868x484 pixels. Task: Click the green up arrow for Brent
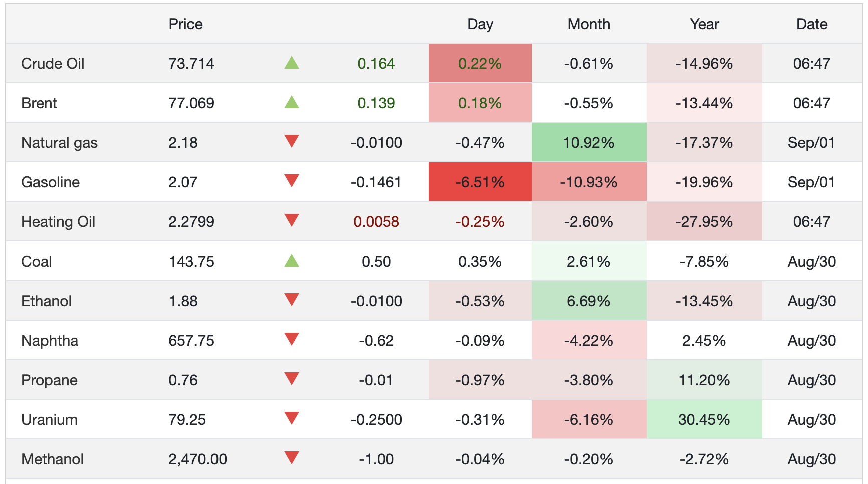pos(292,102)
